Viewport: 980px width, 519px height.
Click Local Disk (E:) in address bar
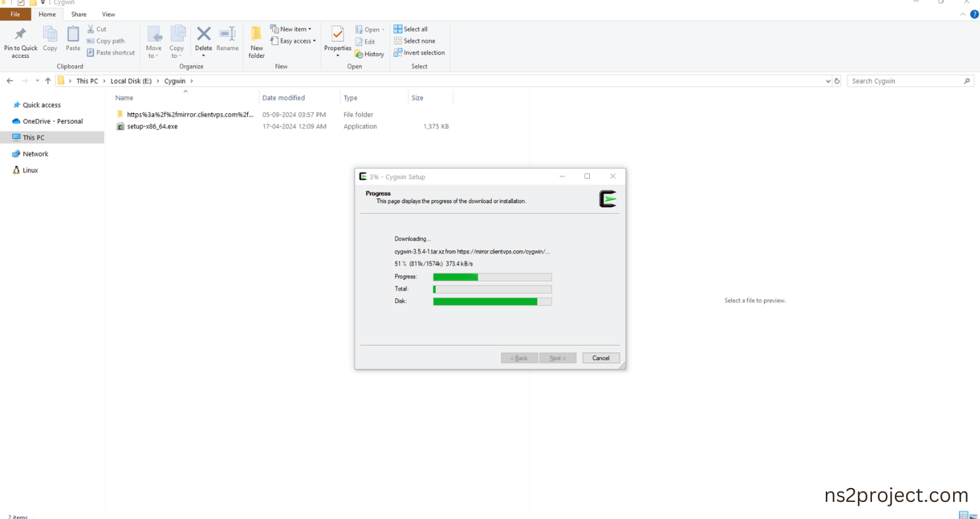click(x=131, y=81)
